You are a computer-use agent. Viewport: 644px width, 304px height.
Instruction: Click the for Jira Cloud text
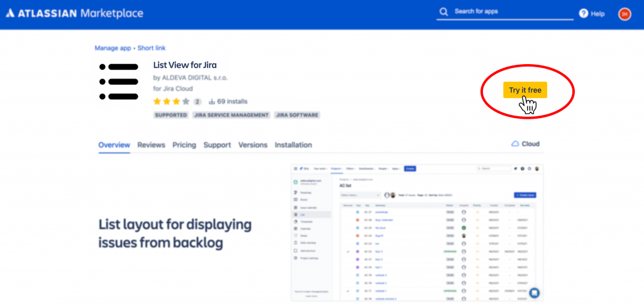[173, 89]
